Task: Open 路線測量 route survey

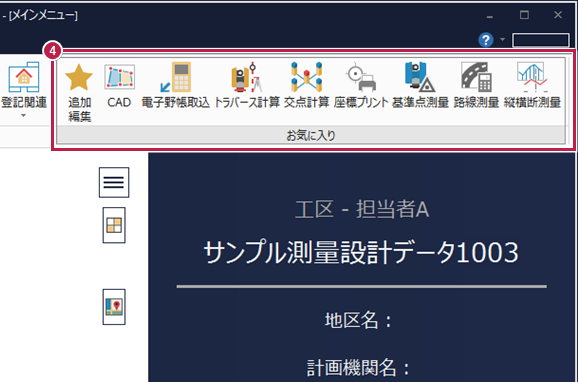Action: (x=476, y=86)
